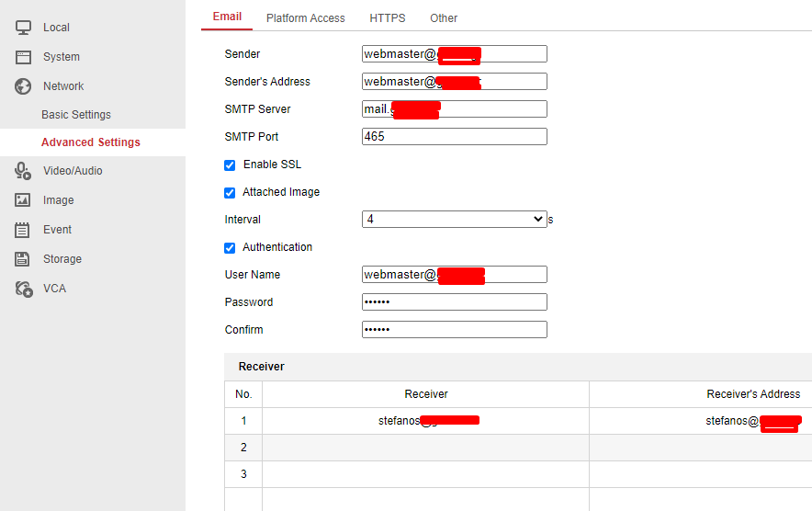
Task: Click the Storage disk icon
Action: [24, 259]
